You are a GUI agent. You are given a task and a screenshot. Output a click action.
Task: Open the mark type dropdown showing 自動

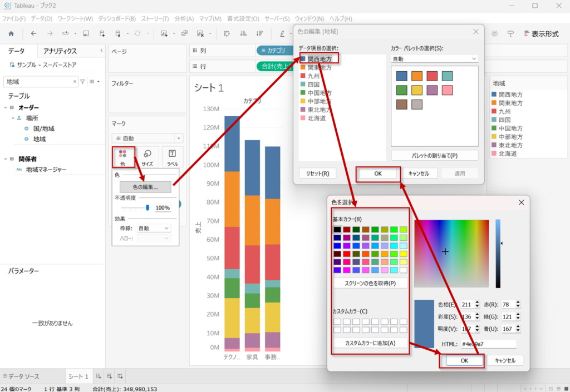[147, 138]
